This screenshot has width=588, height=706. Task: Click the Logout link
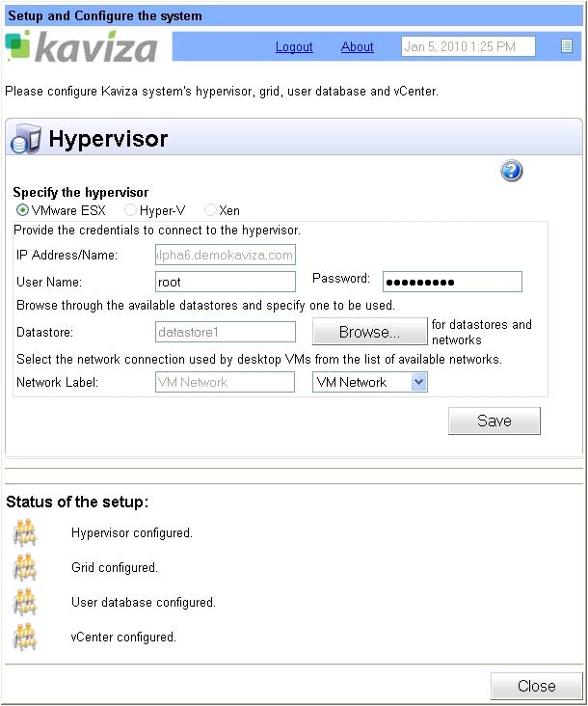[x=294, y=47]
